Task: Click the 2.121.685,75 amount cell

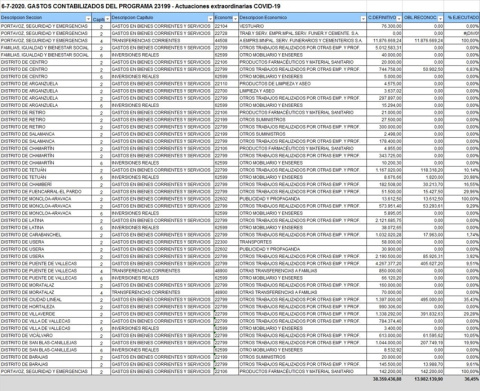Action: click(385, 220)
